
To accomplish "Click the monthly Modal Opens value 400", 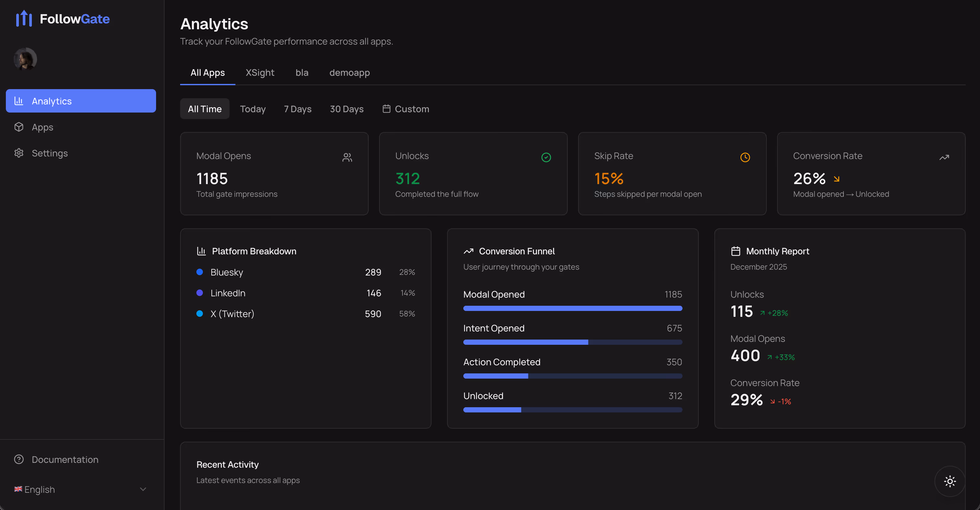I will (x=745, y=356).
